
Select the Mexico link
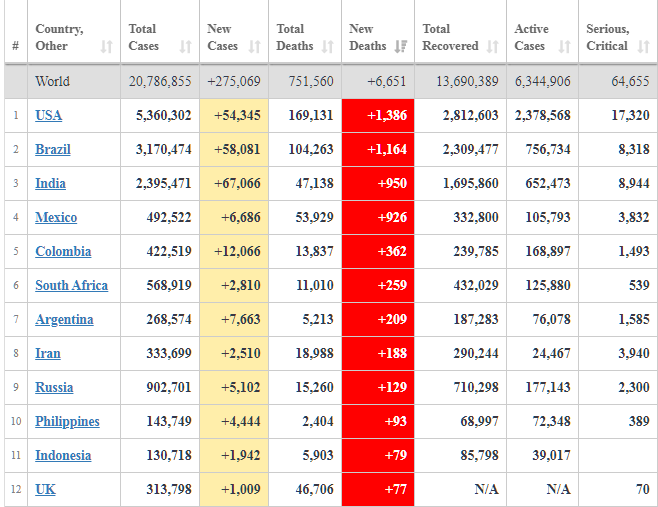click(x=56, y=217)
